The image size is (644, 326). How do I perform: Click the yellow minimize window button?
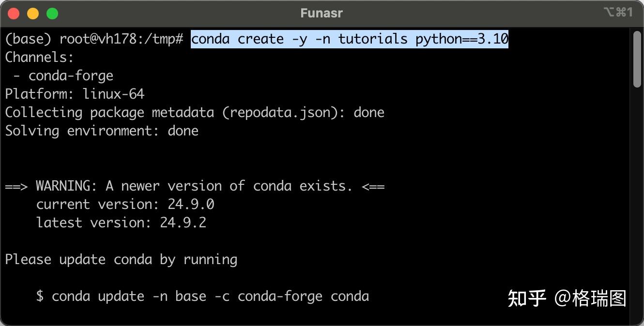(33, 14)
